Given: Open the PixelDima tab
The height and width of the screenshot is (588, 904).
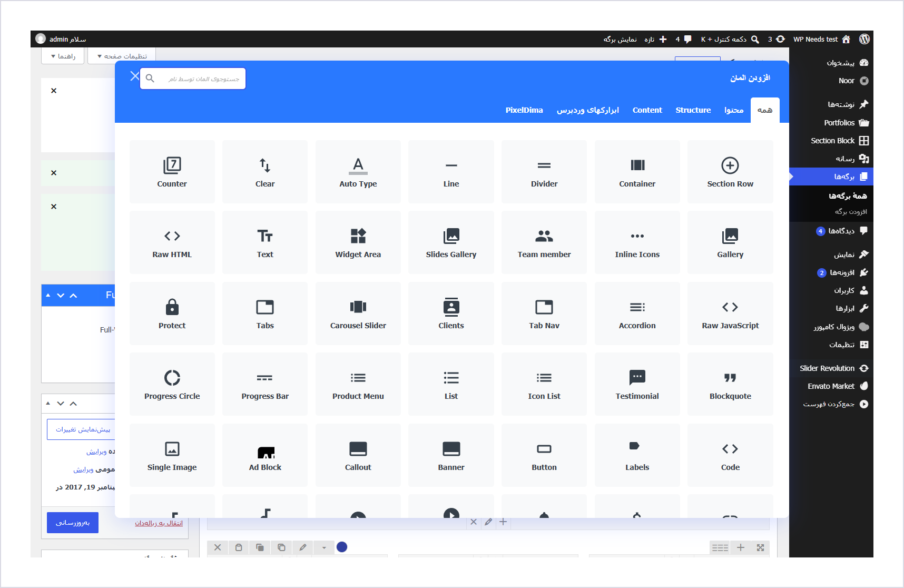Looking at the screenshot, I should [524, 110].
